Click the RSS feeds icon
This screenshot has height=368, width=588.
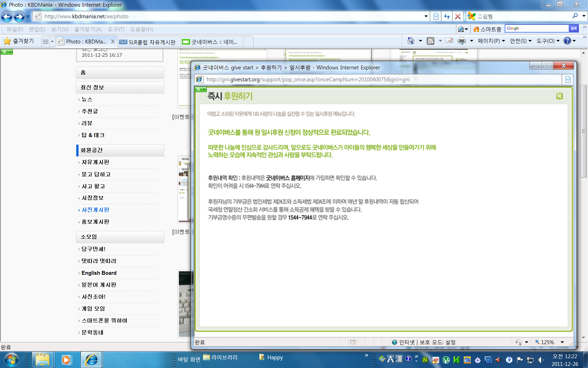(x=430, y=41)
